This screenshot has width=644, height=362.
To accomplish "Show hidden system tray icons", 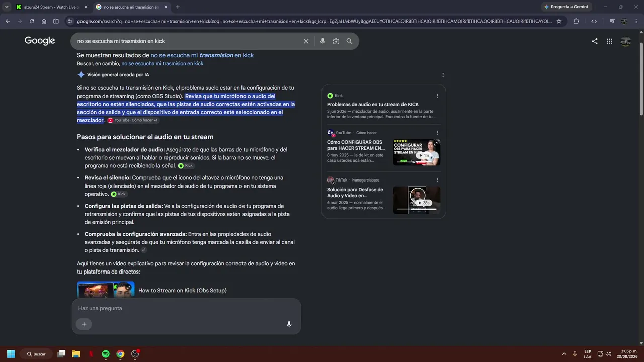I will (563, 354).
